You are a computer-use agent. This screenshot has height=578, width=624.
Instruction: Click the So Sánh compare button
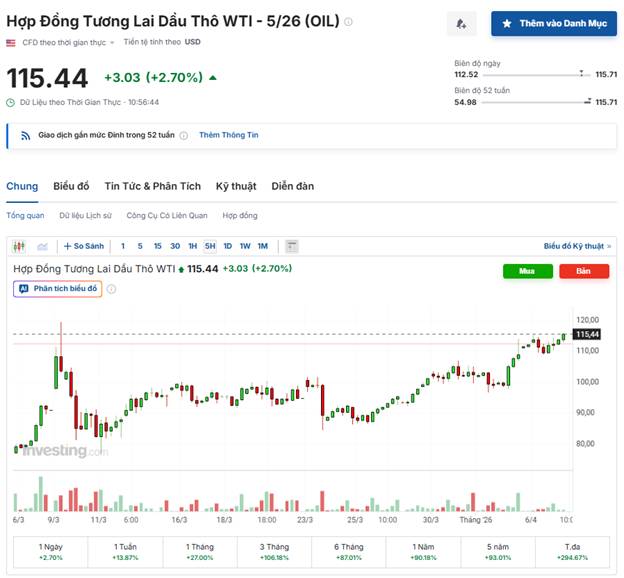[84, 246]
